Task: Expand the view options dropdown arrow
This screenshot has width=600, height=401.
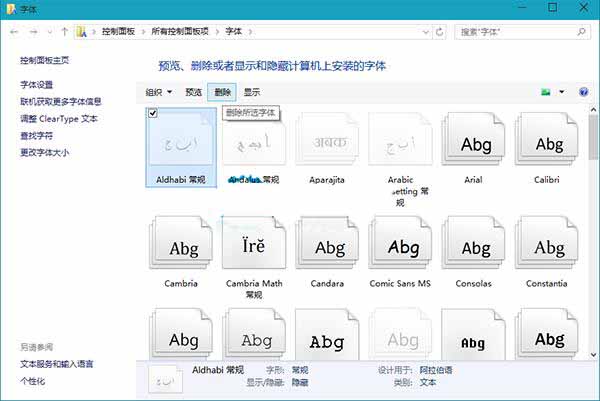Action: tap(561, 92)
